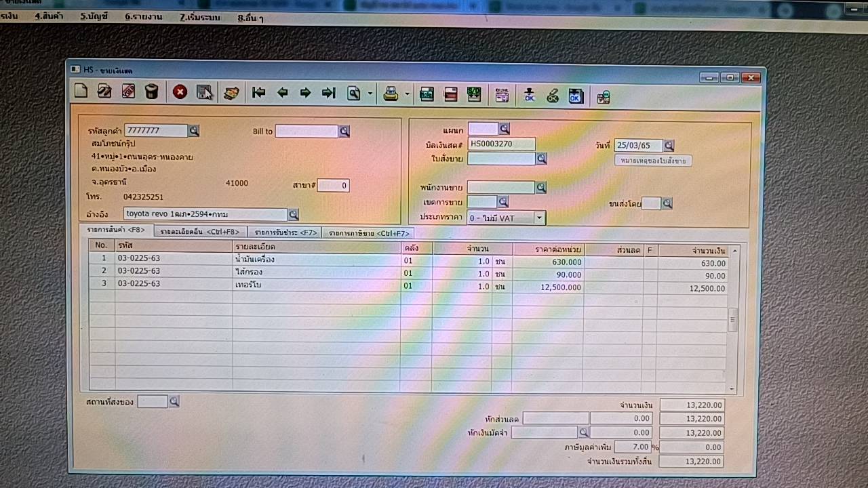
Task: Click the blue disk OK icon
Action: coord(575,96)
